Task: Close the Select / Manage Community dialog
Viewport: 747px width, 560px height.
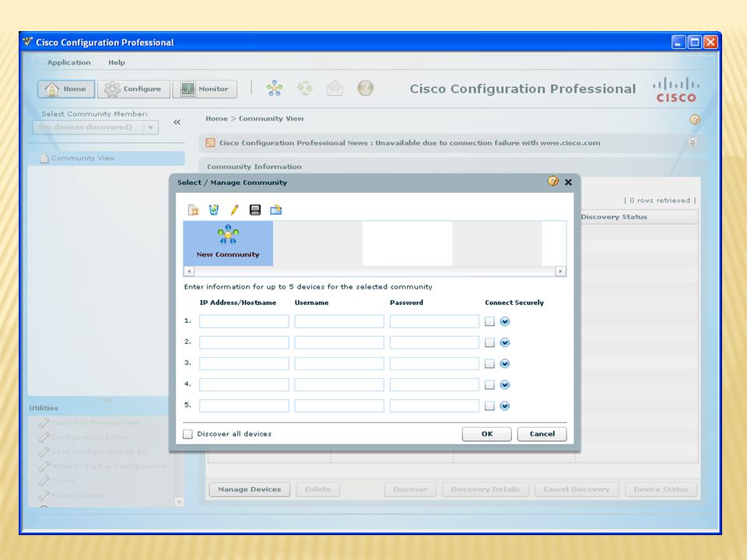Action: point(568,182)
